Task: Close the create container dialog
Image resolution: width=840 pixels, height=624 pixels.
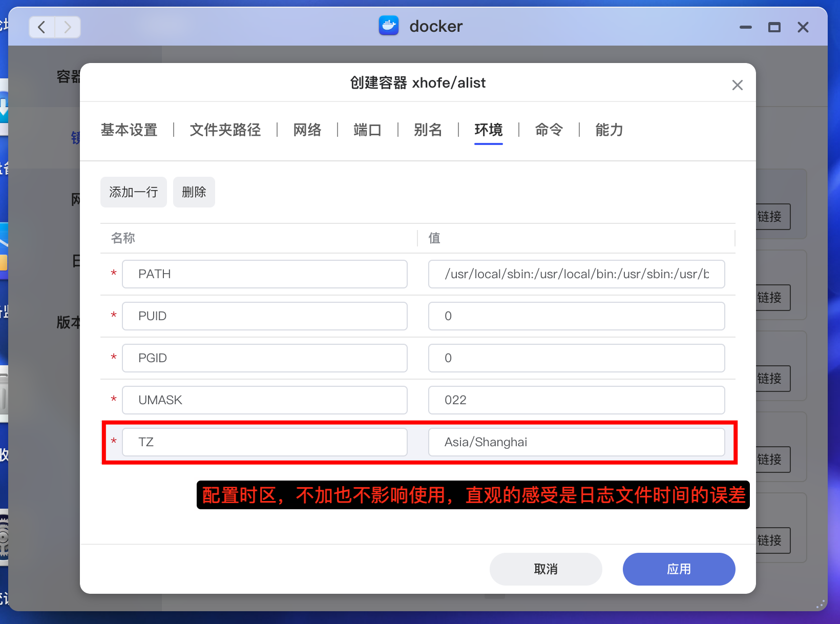Action: coord(737,85)
